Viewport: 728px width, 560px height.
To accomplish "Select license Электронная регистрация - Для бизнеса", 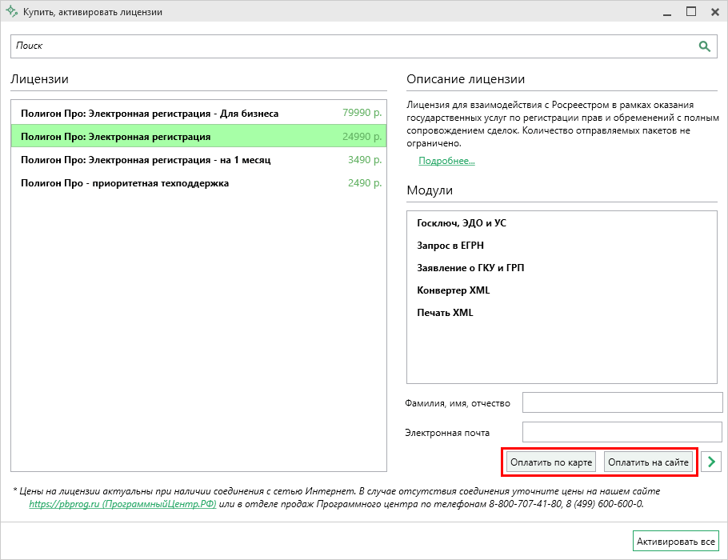I will tap(198, 113).
